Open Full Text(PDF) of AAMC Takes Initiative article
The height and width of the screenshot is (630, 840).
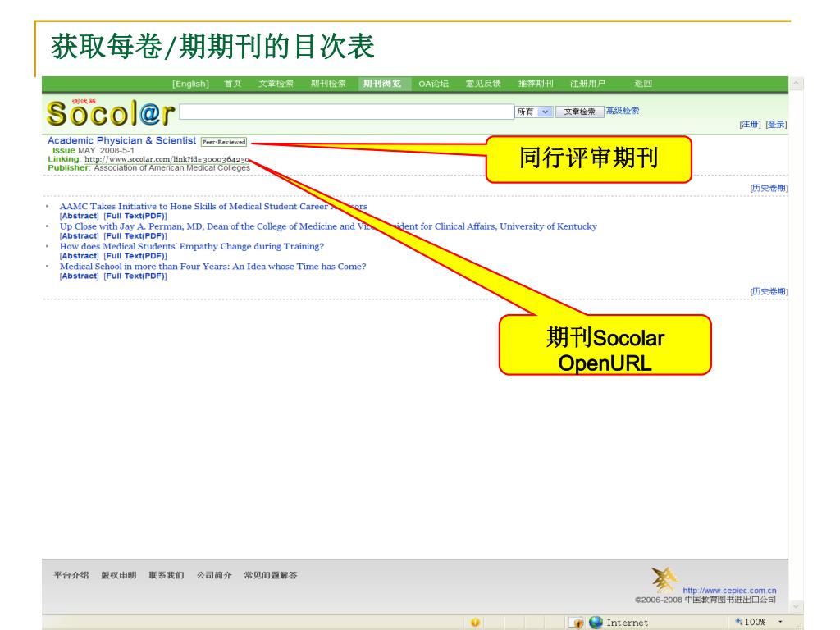point(135,216)
